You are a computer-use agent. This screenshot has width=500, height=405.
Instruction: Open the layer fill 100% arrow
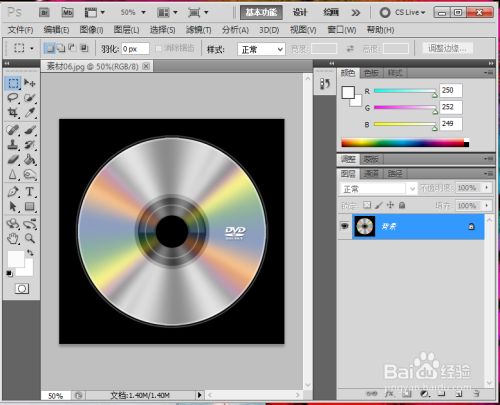(x=487, y=205)
